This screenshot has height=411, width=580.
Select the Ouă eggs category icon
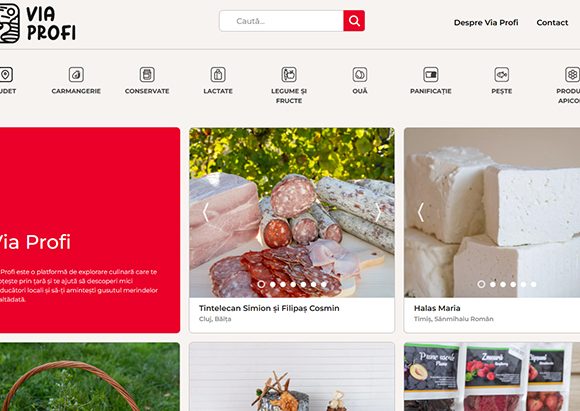[360, 74]
